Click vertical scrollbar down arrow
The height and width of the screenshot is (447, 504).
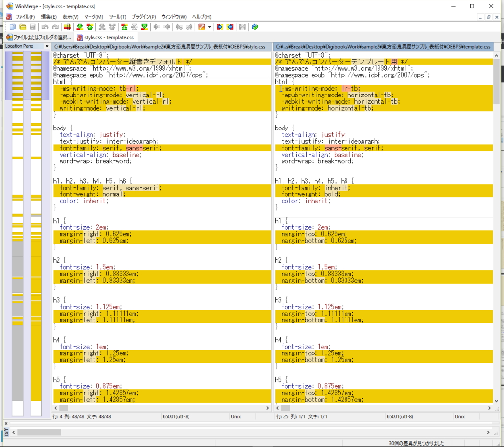496,401
